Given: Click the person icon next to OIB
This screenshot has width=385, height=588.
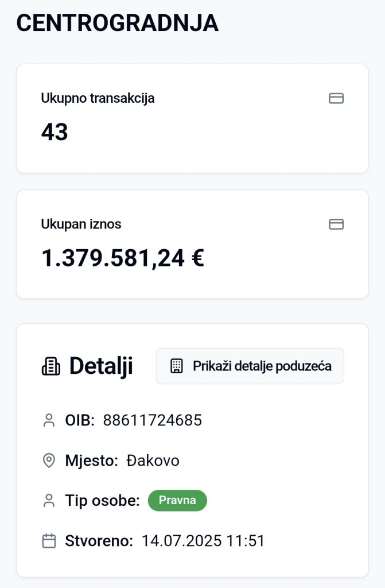Looking at the screenshot, I should (49, 420).
